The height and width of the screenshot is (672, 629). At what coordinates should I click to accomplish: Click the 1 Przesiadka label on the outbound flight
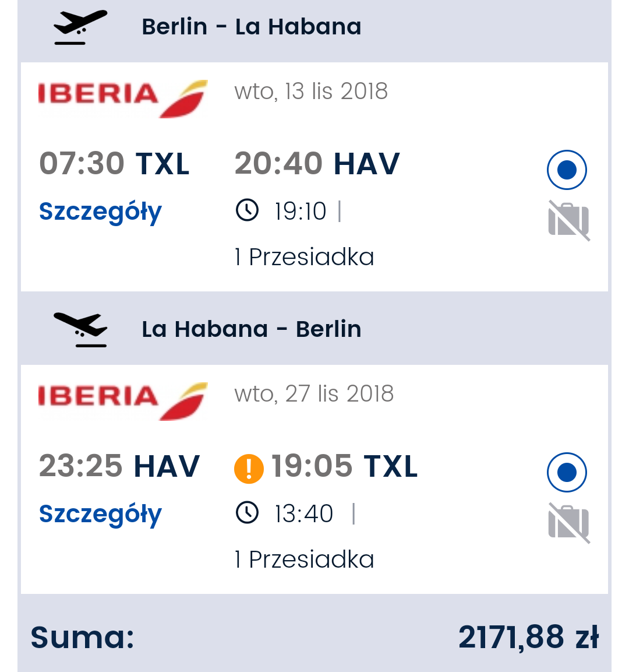(x=305, y=257)
